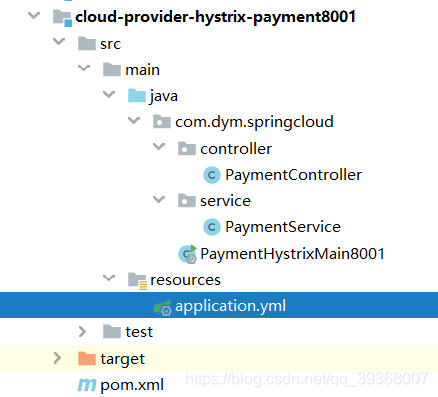The image size is (438, 397).
Task: Collapse the controller package
Action: (159, 147)
